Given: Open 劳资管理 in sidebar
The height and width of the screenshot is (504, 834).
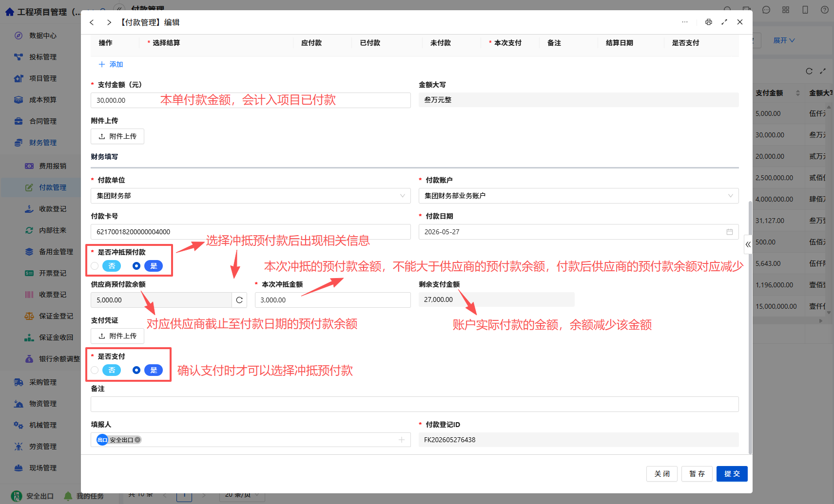Looking at the screenshot, I should tap(43, 447).
